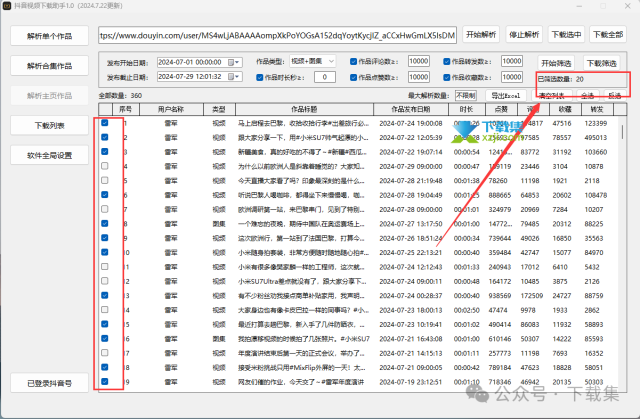This screenshot has width=640, height=419.
Task: Sort by 类型 column header
Action: click(219, 109)
